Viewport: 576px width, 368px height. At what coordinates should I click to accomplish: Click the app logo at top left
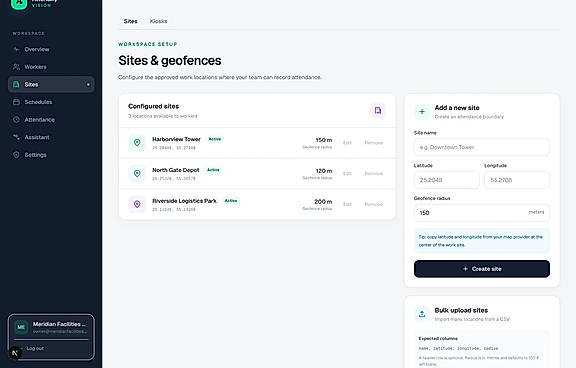coord(19,3)
